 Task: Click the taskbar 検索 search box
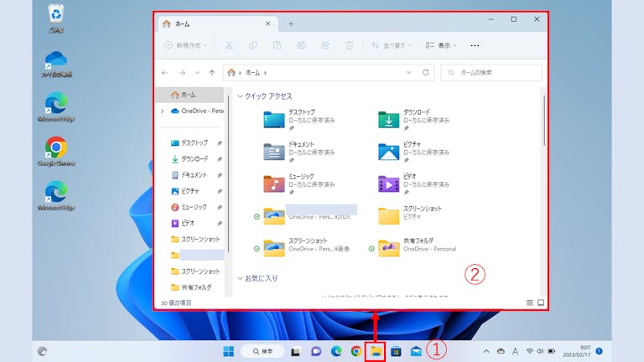(262, 351)
